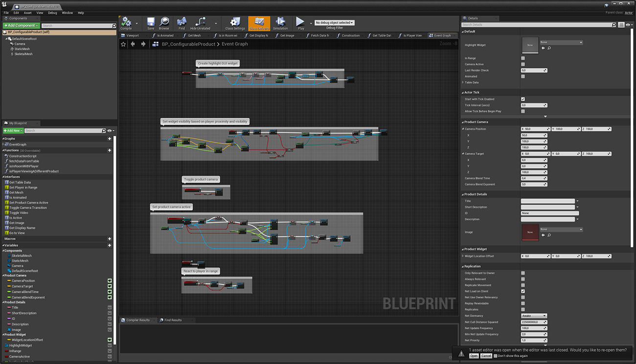Image resolution: width=636 pixels, height=364 pixels.
Task: Start Simulation from the toolbar icon
Action: pos(280,22)
